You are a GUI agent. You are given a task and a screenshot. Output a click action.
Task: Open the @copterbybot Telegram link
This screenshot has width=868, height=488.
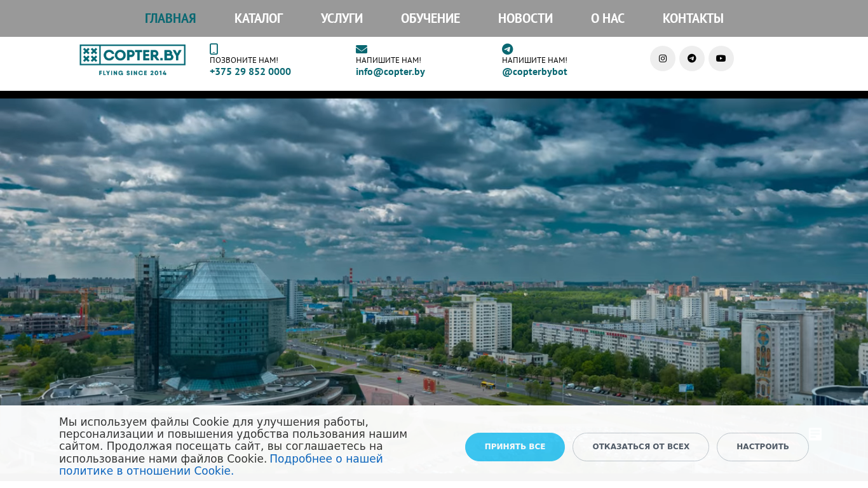tap(534, 72)
